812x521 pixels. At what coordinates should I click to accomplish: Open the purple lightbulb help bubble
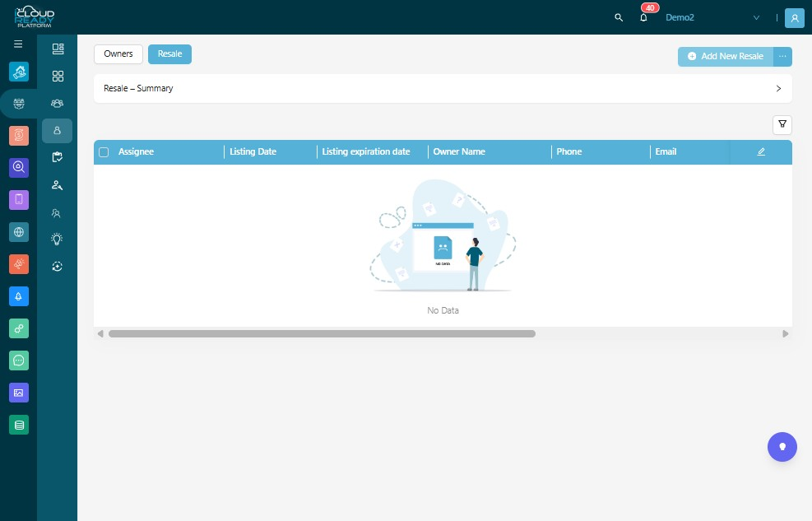point(782,447)
